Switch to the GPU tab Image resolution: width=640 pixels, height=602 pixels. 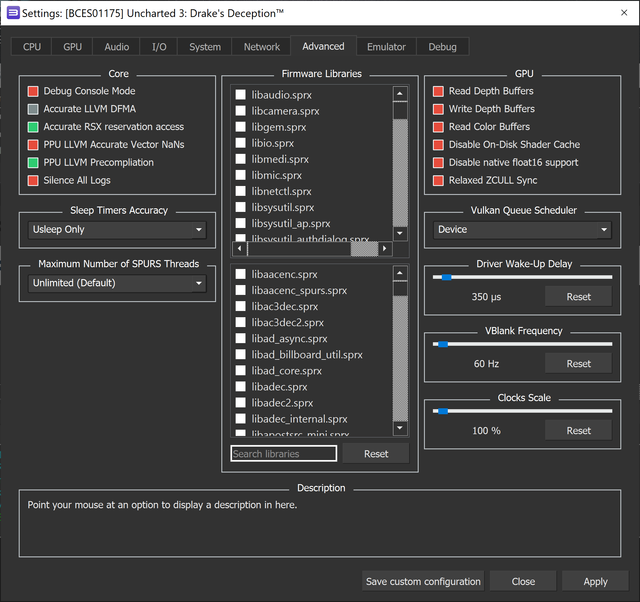click(x=72, y=47)
